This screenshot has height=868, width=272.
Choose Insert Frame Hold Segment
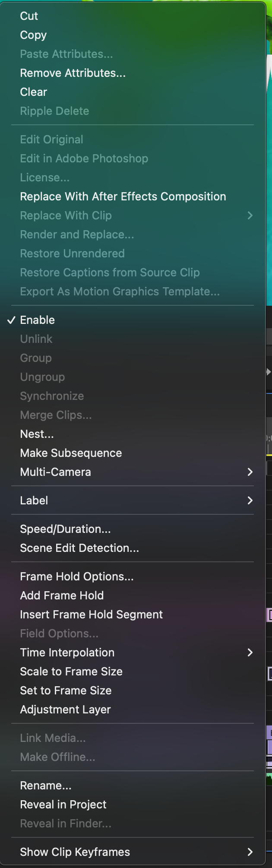point(91,615)
